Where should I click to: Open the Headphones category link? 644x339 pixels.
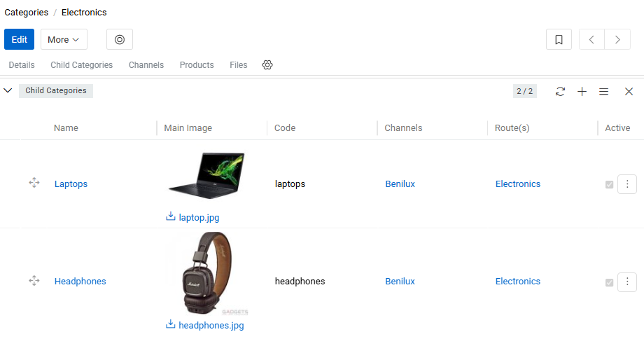pyautogui.click(x=80, y=281)
